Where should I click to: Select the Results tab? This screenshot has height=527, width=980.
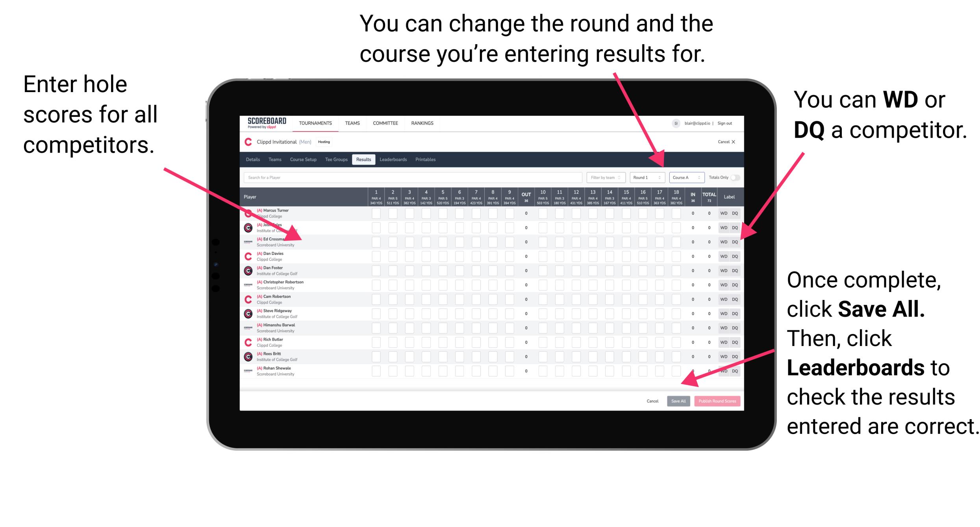click(365, 160)
